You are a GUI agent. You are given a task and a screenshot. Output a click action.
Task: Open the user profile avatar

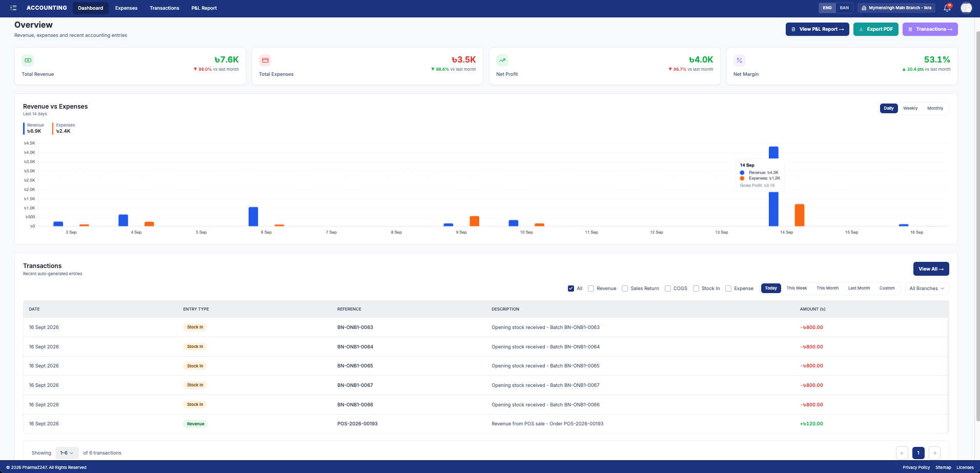[x=966, y=8]
